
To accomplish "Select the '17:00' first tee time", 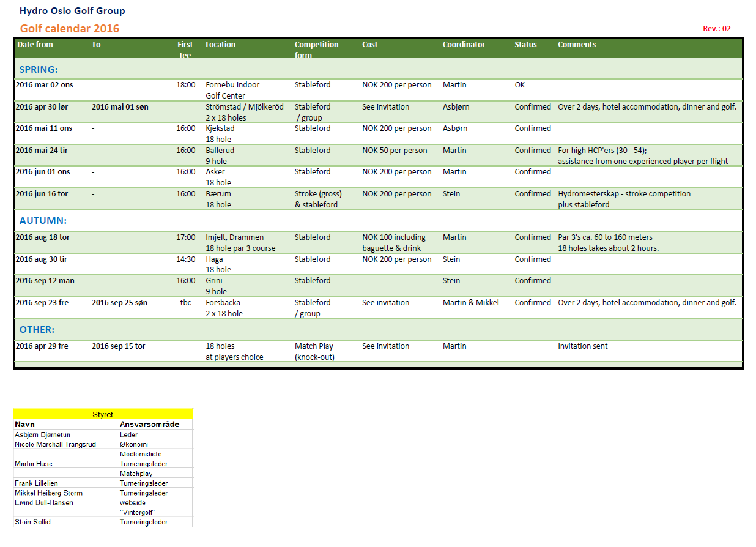I will point(186,237).
